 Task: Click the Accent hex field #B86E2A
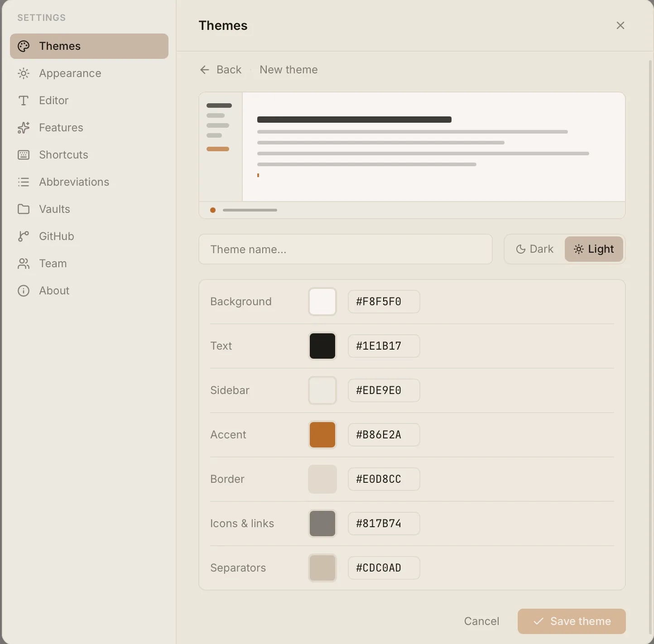pos(384,435)
